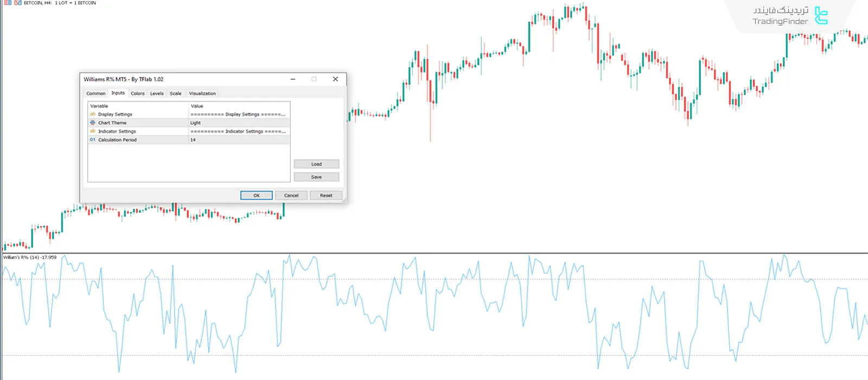
Task: Click the Indicator Settings string icon
Action: pyautogui.click(x=92, y=131)
